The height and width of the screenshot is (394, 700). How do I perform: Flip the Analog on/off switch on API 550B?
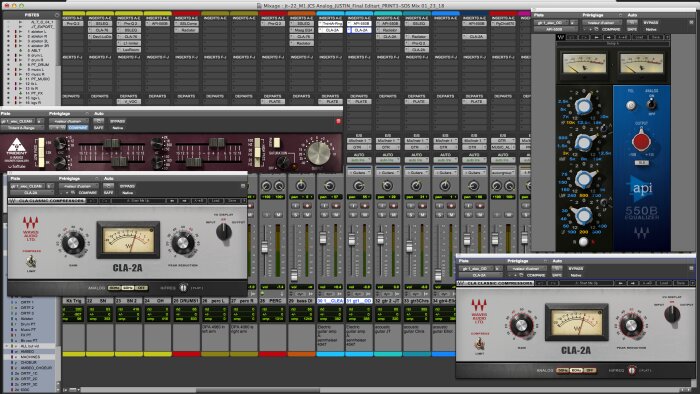pos(651,105)
